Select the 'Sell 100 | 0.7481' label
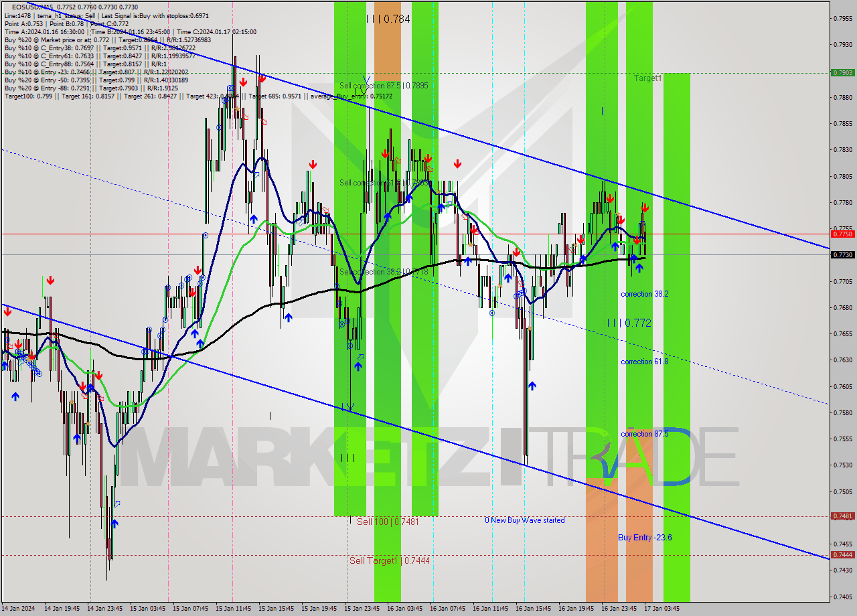857x616 pixels. (x=388, y=522)
